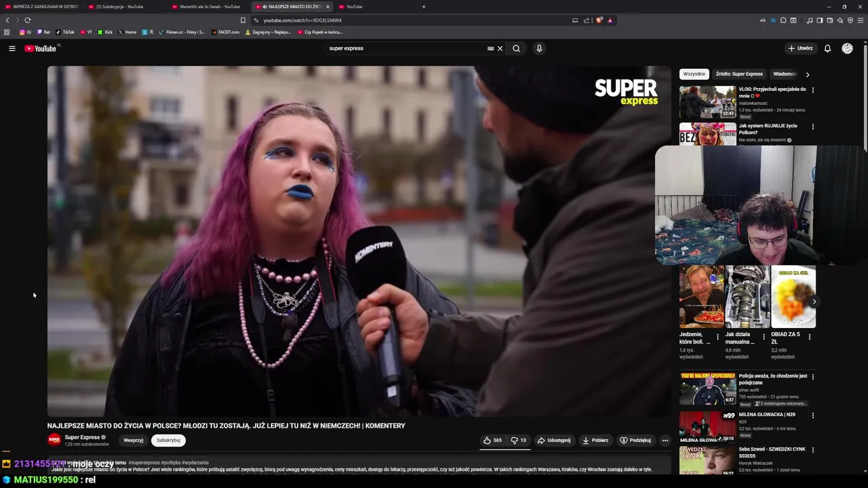The image size is (868, 488).
Task: Open the apps grid in bookmarks bar
Action: [x=7, y=32]
